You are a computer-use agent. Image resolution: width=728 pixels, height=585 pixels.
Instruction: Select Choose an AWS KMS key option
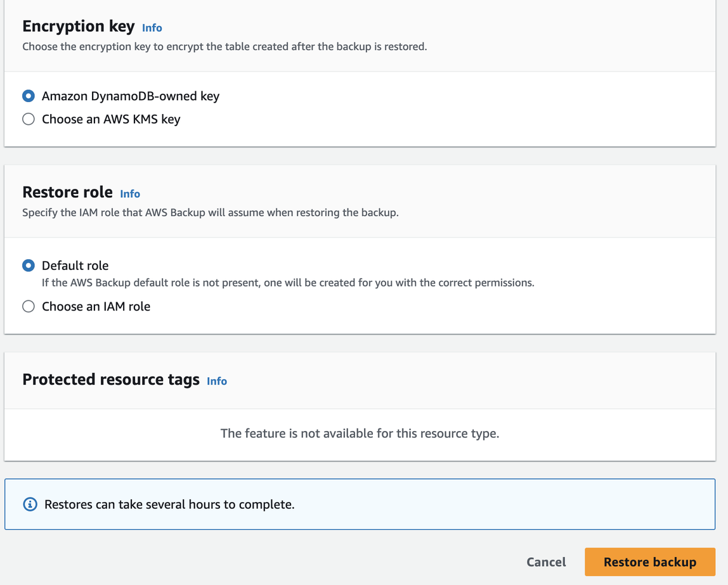click(x=29, y=119)
